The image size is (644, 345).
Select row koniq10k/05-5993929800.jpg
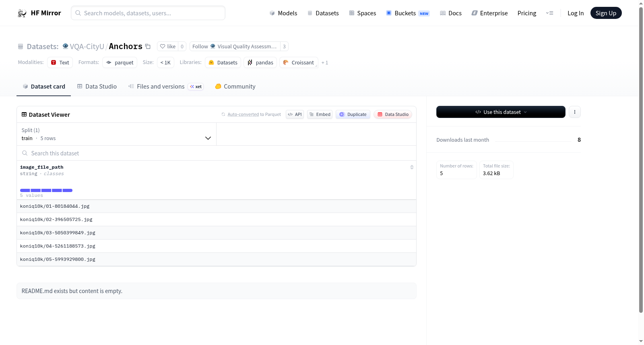coord(217,260)
